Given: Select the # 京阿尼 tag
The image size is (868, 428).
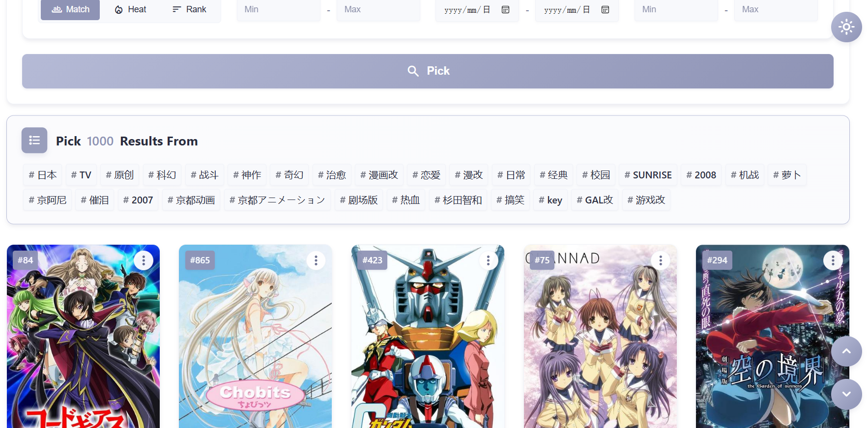Looking at the screenshot, I should (x=47, y=200).
